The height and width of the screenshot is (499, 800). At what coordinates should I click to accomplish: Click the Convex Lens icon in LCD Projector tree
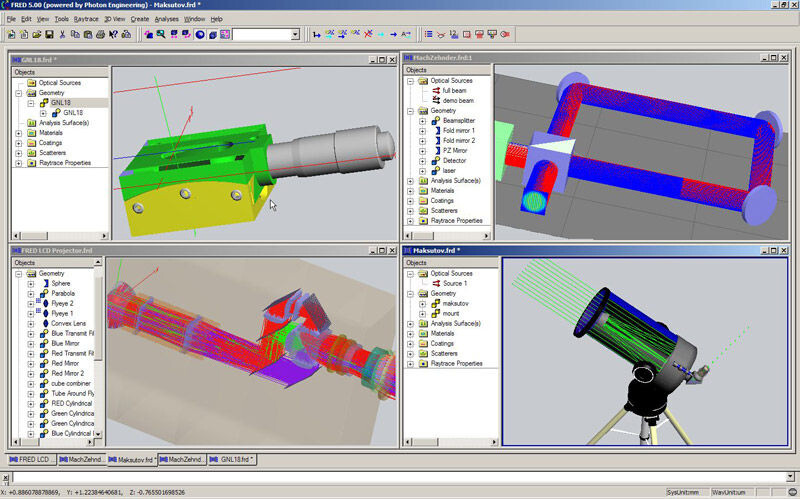[45, 323]
